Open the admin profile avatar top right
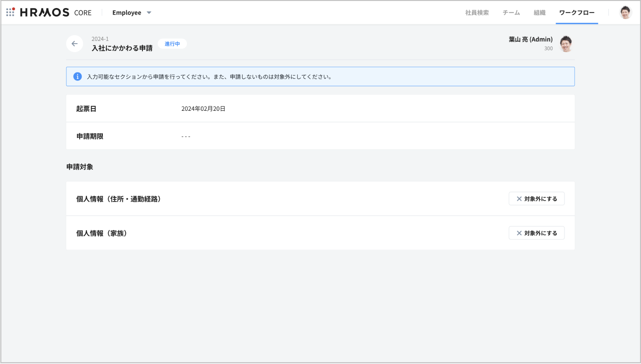This screenshot has width=641, height=364. (x=625, y=12)
